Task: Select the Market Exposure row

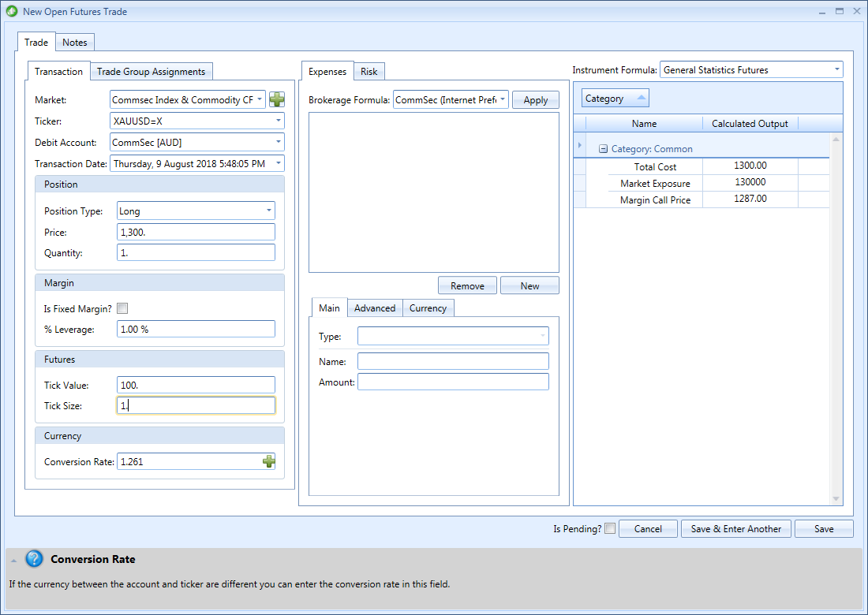Action: pos(702,182)
